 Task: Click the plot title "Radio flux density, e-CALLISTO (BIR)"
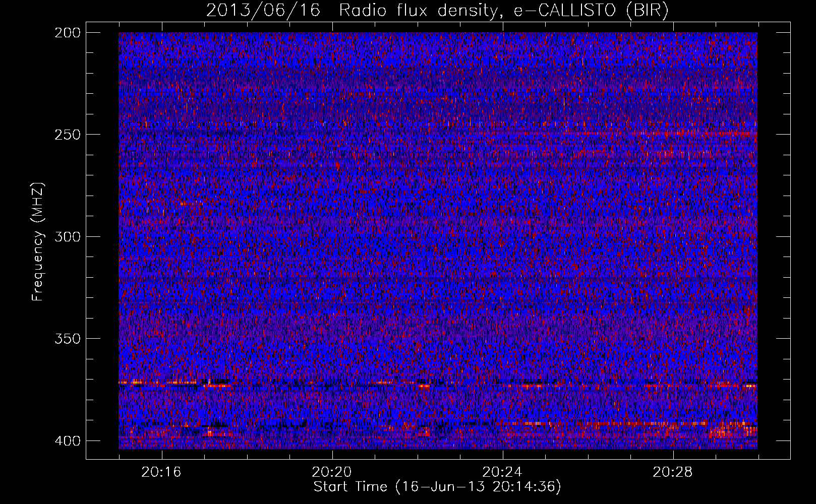tap(504, 10)
